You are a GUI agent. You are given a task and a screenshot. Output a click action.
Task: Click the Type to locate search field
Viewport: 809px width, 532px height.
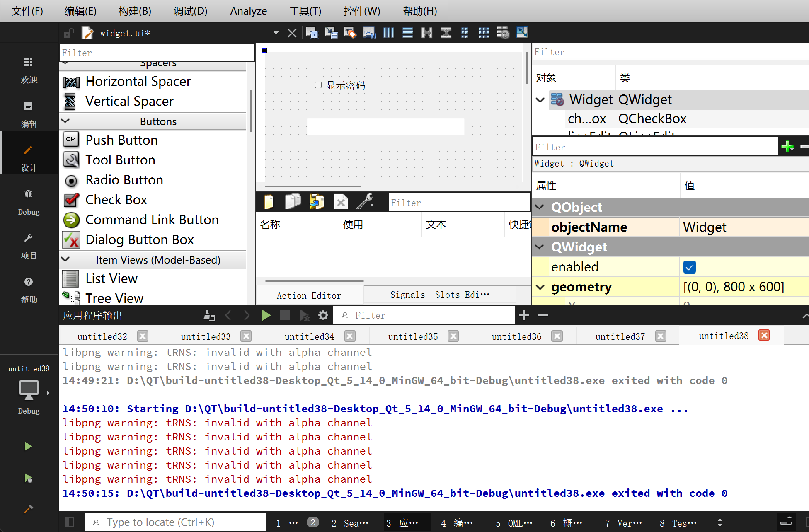(x=175, y=522)
